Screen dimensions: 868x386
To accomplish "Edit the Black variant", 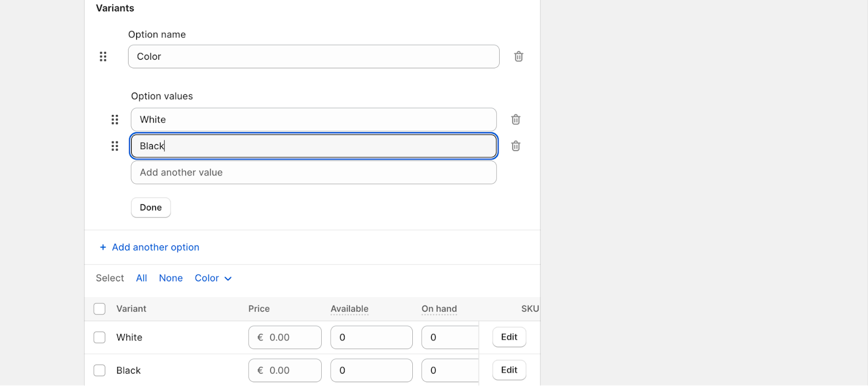I will [509, 370].
